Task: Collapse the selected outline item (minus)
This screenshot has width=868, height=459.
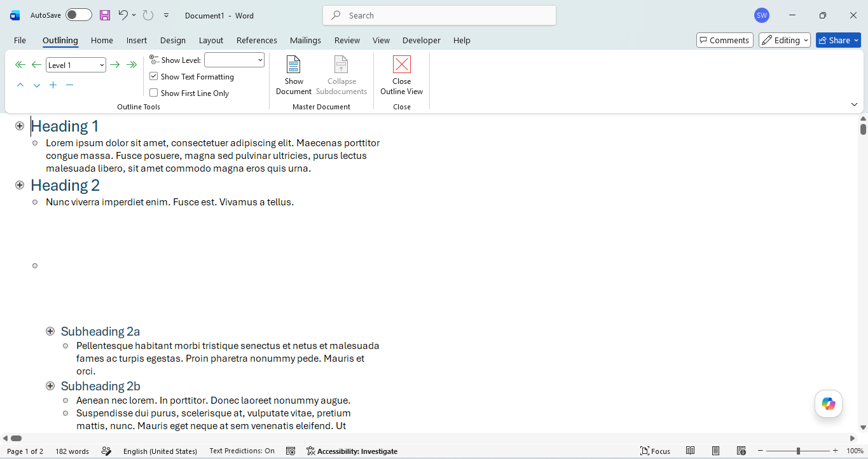Action: 70,85
